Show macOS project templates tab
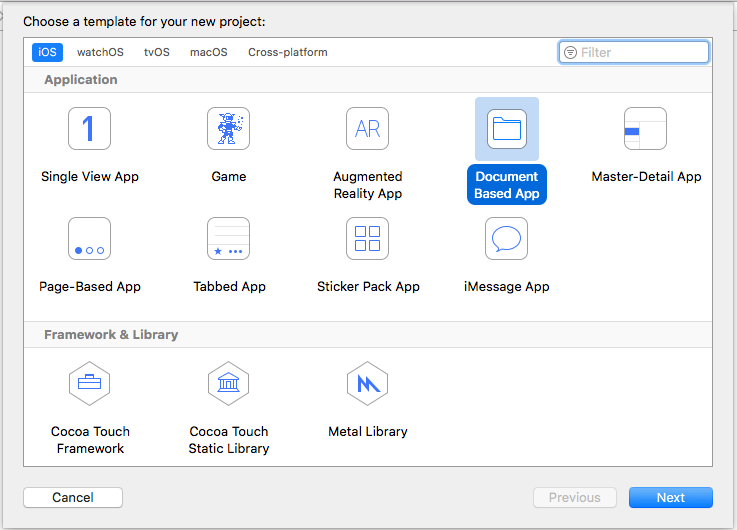Screen dimensions: 737x530 coord(209,52)
